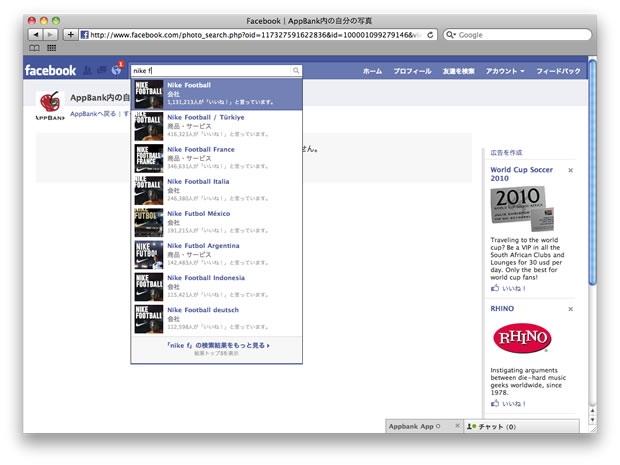This screenshot has width=620, height=465.
Task: Open the 友達を検索 menu item
Action: pyautogui.click(x=458, y=71)
